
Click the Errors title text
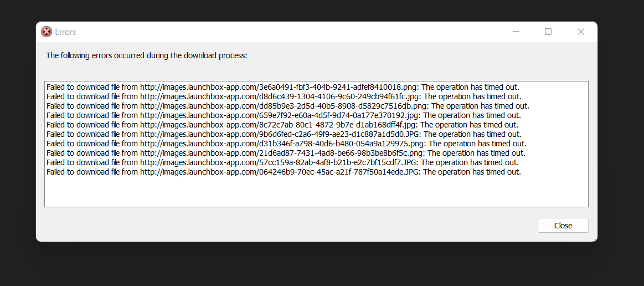tap(65, 32)
